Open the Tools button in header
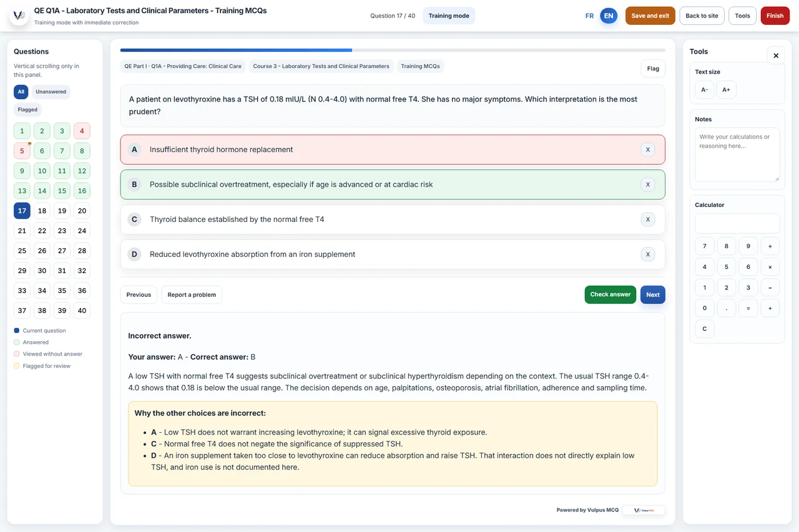 (x=742, y=16)
